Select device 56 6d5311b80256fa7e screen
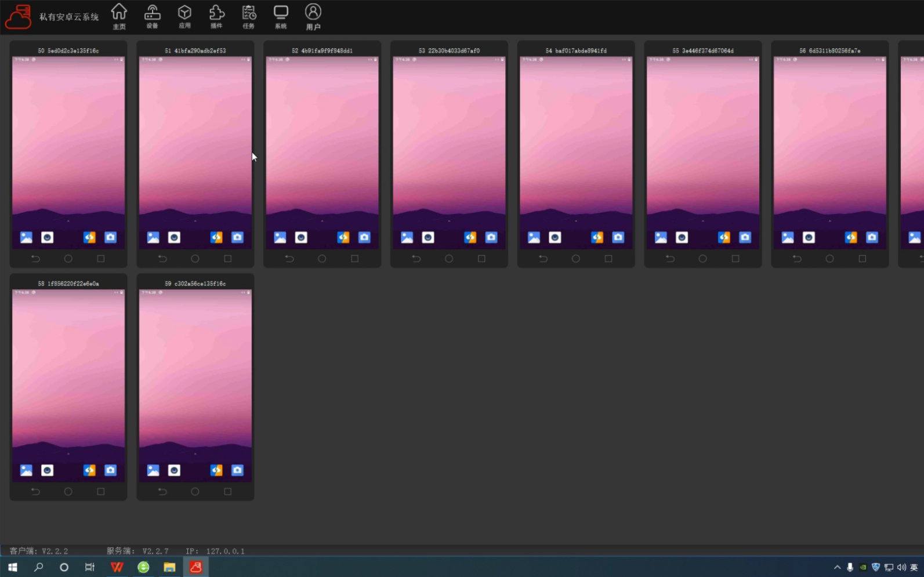 tap(830, 153)
